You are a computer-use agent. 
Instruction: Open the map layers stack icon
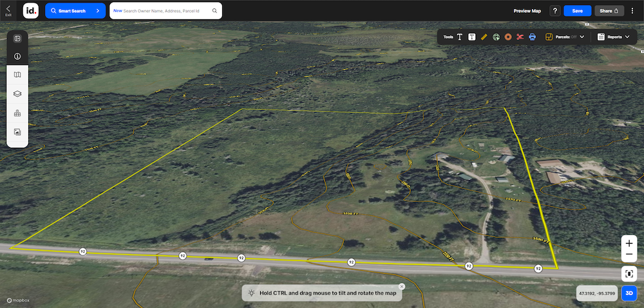[x=17, y=94]
